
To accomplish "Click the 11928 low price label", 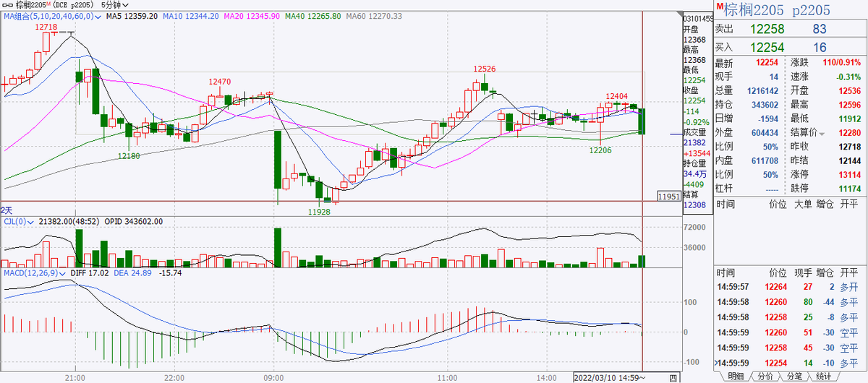I will 320,212.
